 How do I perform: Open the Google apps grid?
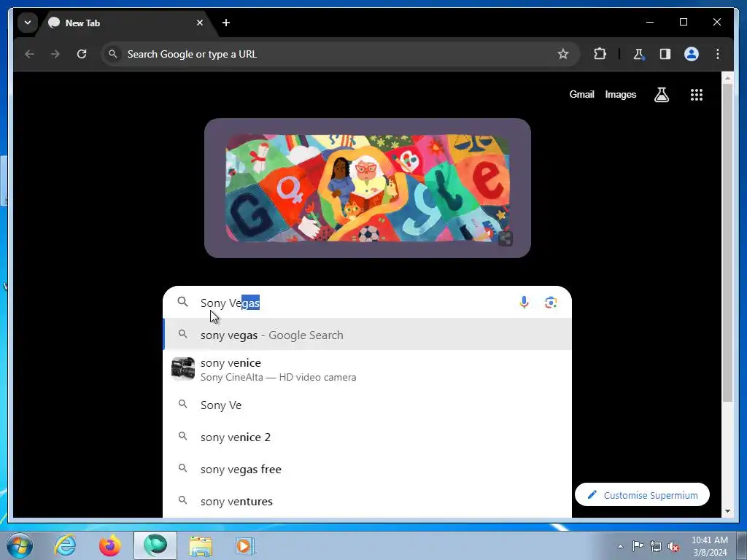[697, 95]
